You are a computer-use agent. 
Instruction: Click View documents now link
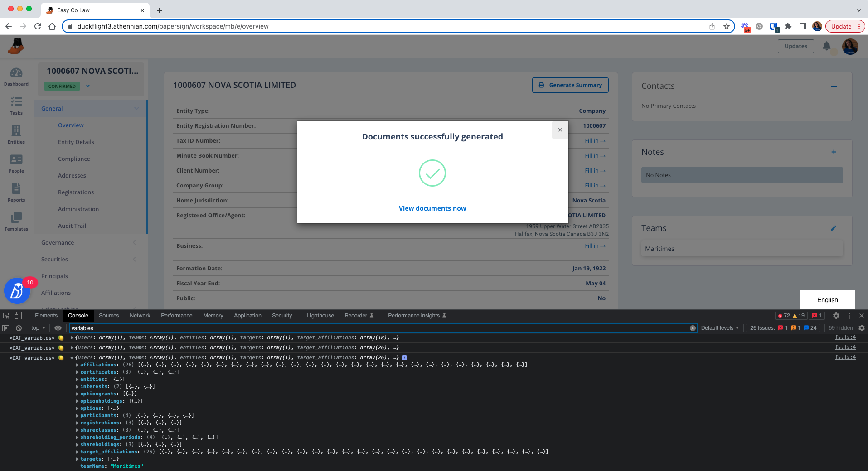432,208
